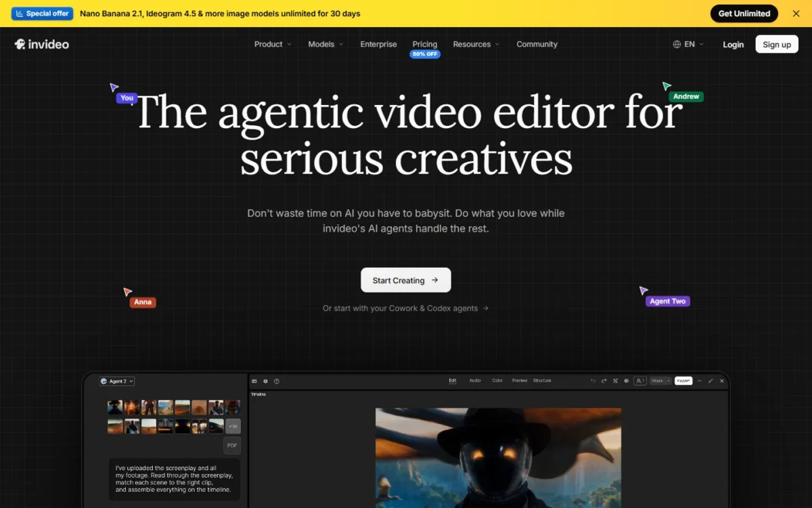The image size is (812, 508).
Task: Click the redo arrow in editor
Action: pos(604,381)
